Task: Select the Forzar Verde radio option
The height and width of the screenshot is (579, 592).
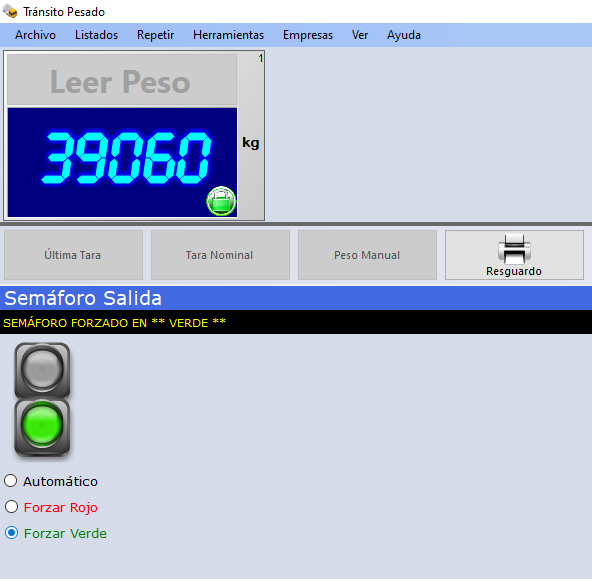Action: 11,533
